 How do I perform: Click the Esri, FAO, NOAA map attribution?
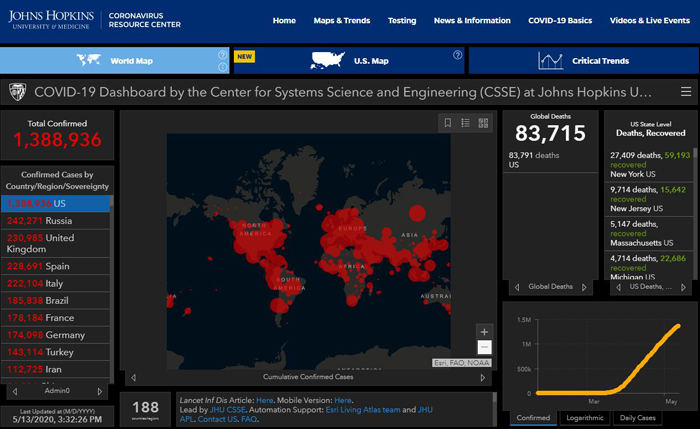(x=462, y=363)
